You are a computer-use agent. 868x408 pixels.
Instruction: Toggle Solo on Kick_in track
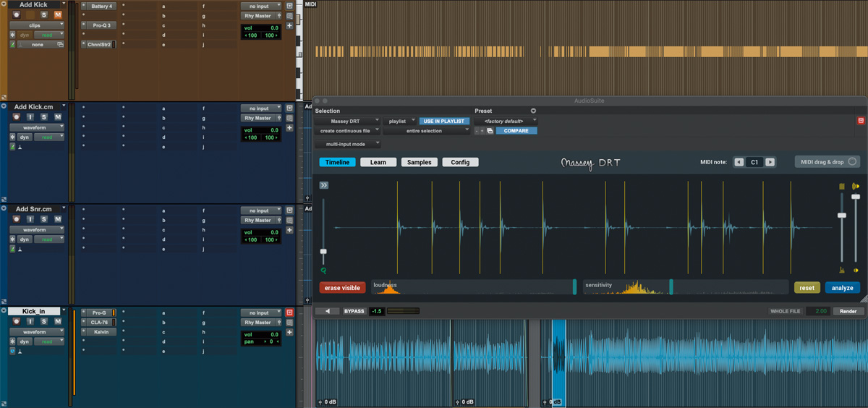(x=44, y=321)
